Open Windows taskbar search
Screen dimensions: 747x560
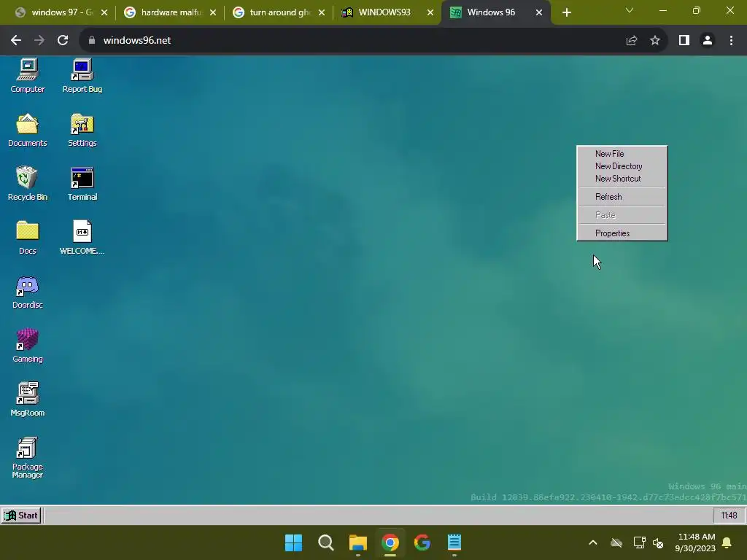(326, 542)
